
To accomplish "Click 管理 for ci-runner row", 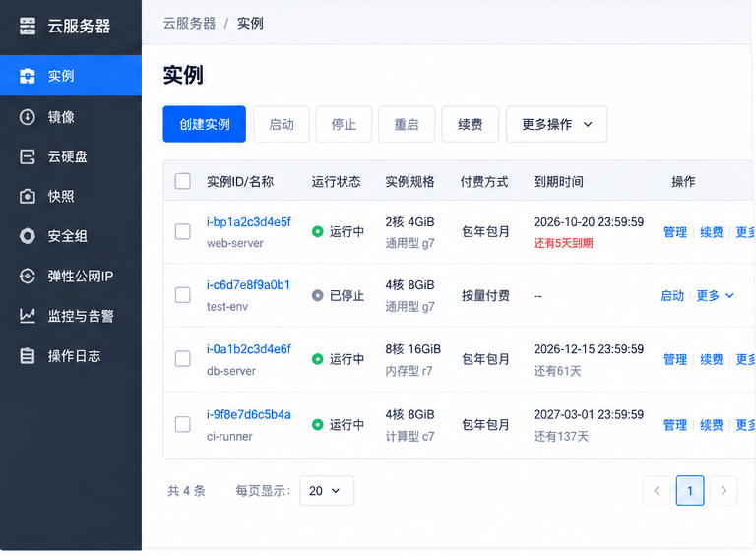I will (x=675, y=424).
